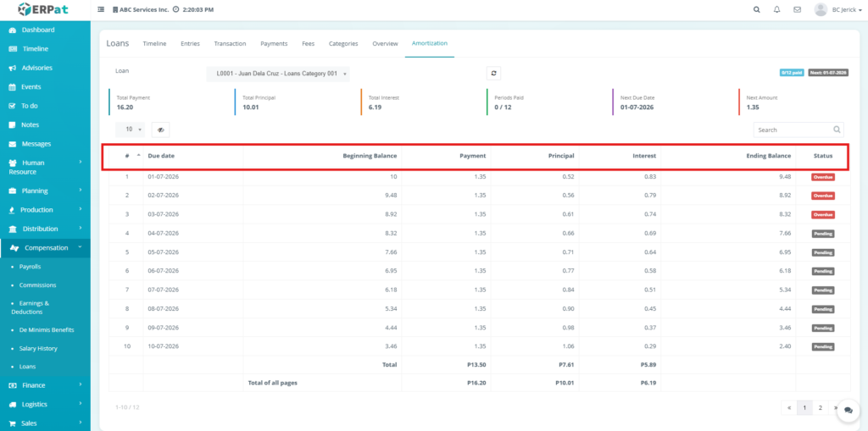Open the loan selection dropdown
The height and width of the screenshot is (431, 868).
[x=279, y=74]
